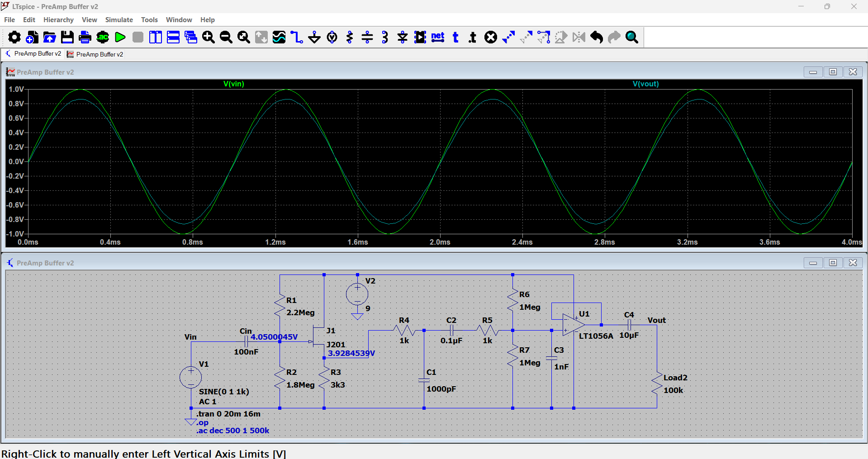Run the simulation with the green play button
868x459 pixels.
tap(120, 37)
